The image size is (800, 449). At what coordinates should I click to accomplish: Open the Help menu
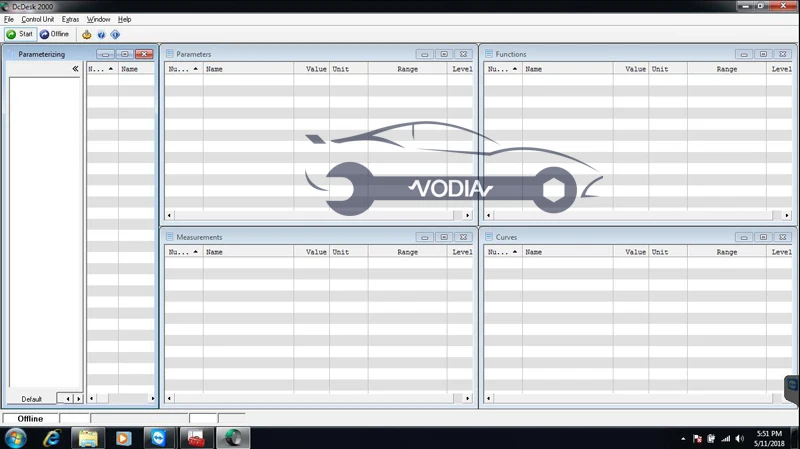click(124, 19)
